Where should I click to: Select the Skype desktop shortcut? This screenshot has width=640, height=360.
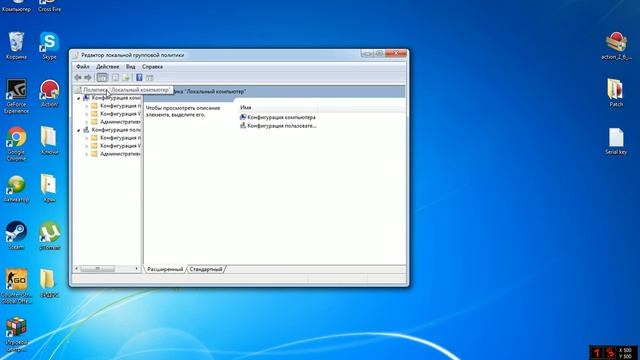click(49, 46)
